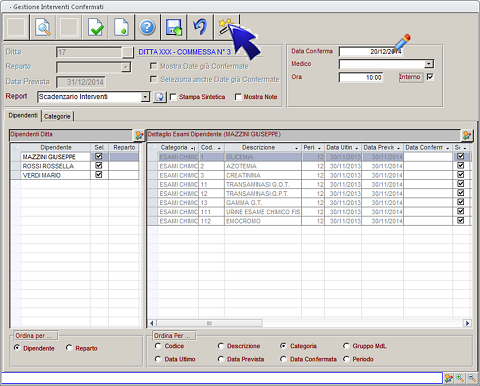Toggle the checkbox next to Interno
Image resolution: width=480 pixels, height=386 pixels.
[430, 77]
